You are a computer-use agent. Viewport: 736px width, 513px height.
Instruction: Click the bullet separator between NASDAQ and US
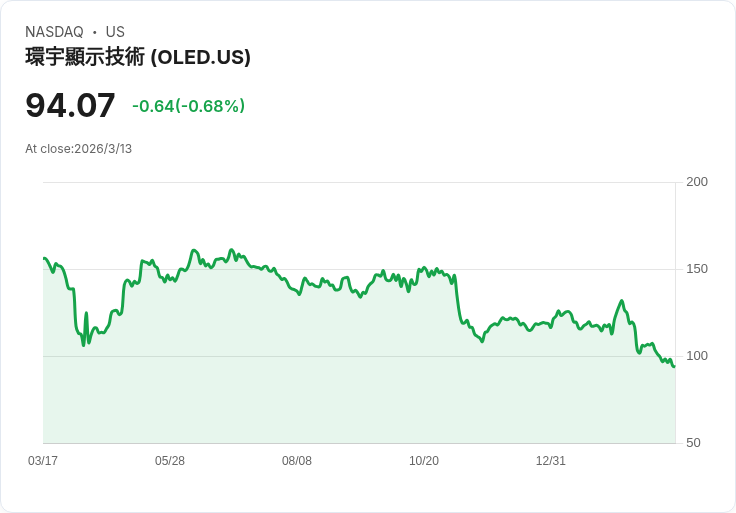click(95, 32)
